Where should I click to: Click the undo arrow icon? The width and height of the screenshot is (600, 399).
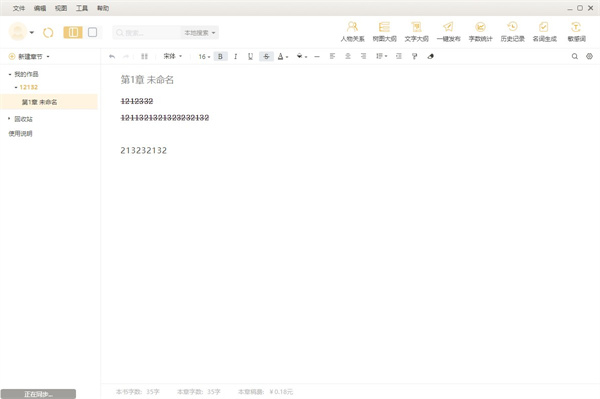click(112, 57)
